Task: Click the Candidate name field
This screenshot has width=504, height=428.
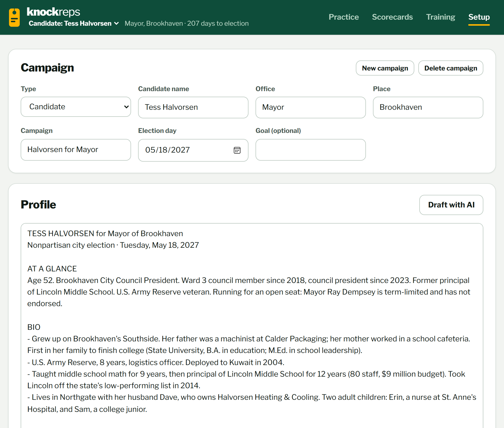Action: 193,108
